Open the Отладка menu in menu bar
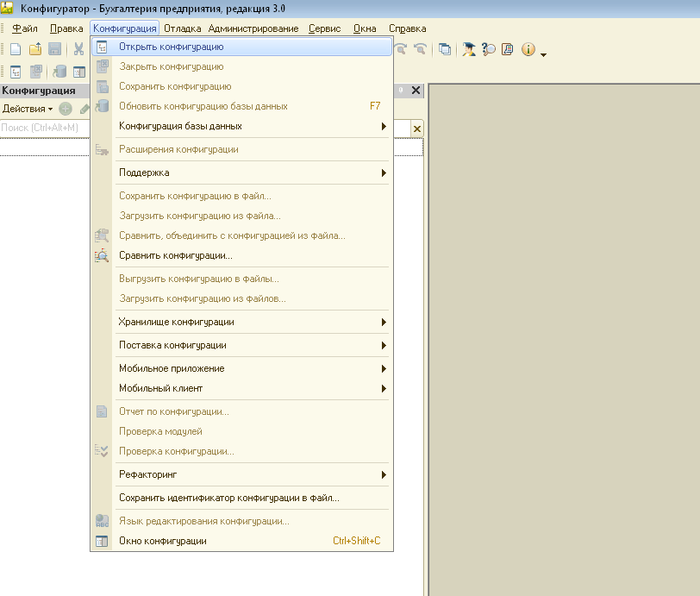This screenshot has height=596, width=700. pos(182,28)
